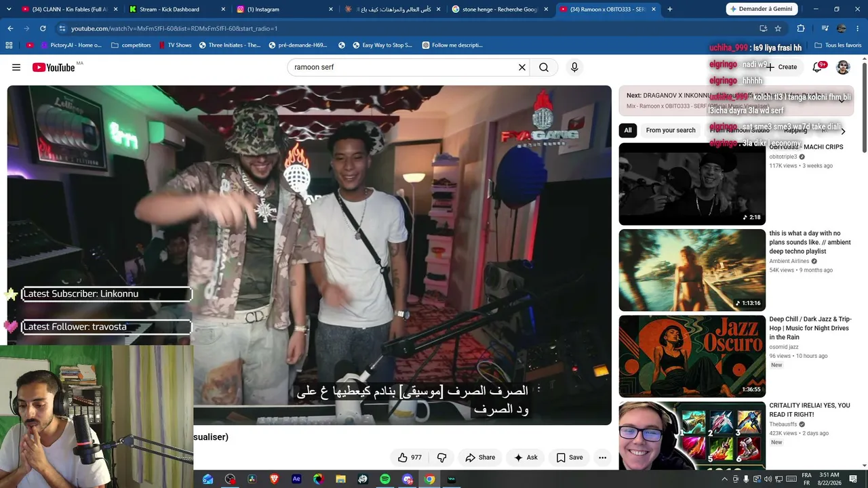The height and width of the screenshot is (488, 868).
Task: Open 'Tous les favoris' folder
Action: pos(838,45)
